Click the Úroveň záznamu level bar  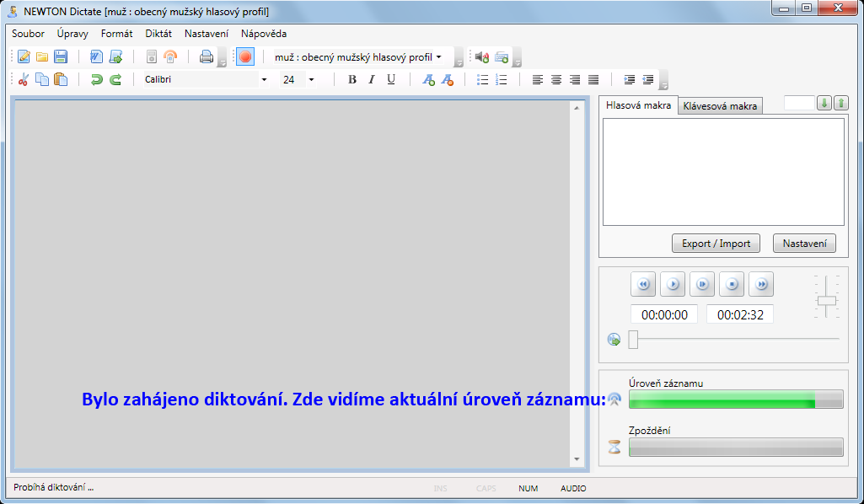736,399
